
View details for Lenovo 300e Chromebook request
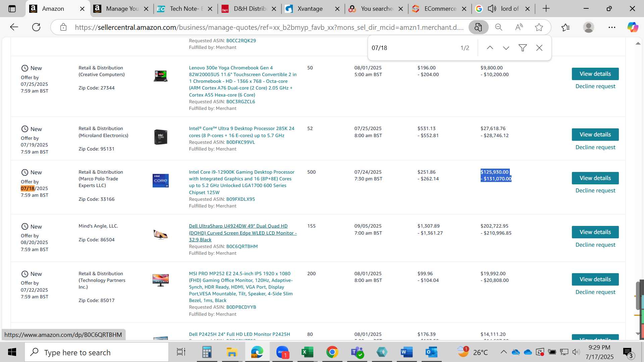[595, 74]
